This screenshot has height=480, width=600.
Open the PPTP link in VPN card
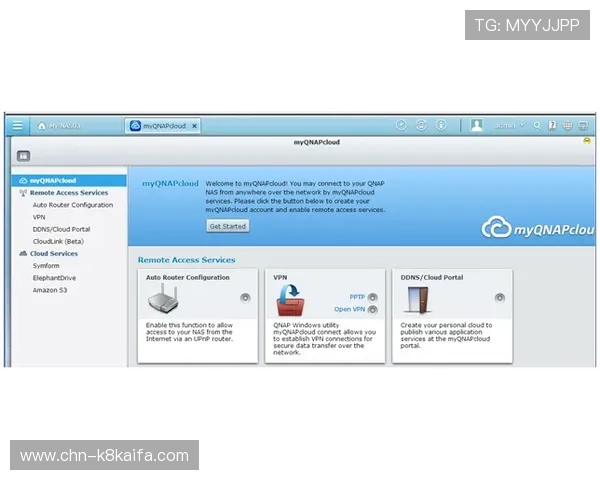(x=357, y=297)
